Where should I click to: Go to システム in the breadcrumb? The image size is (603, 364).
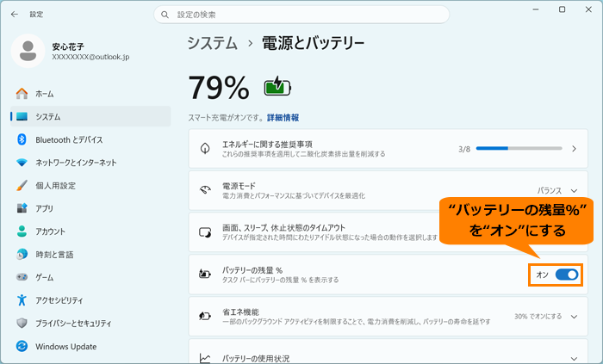[212, 43]
